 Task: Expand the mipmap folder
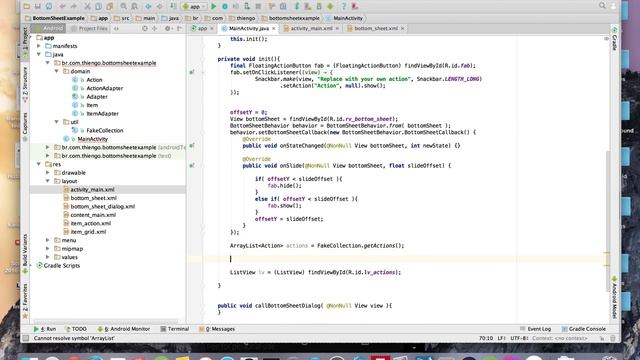point(48,249)
